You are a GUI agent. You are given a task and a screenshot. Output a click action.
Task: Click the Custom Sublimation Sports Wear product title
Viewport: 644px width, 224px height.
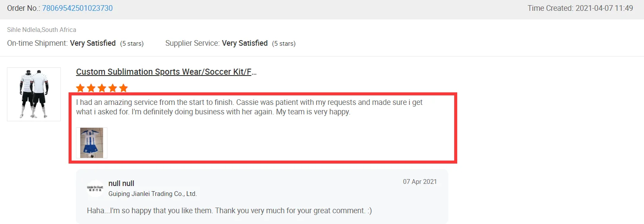[166, 72]
